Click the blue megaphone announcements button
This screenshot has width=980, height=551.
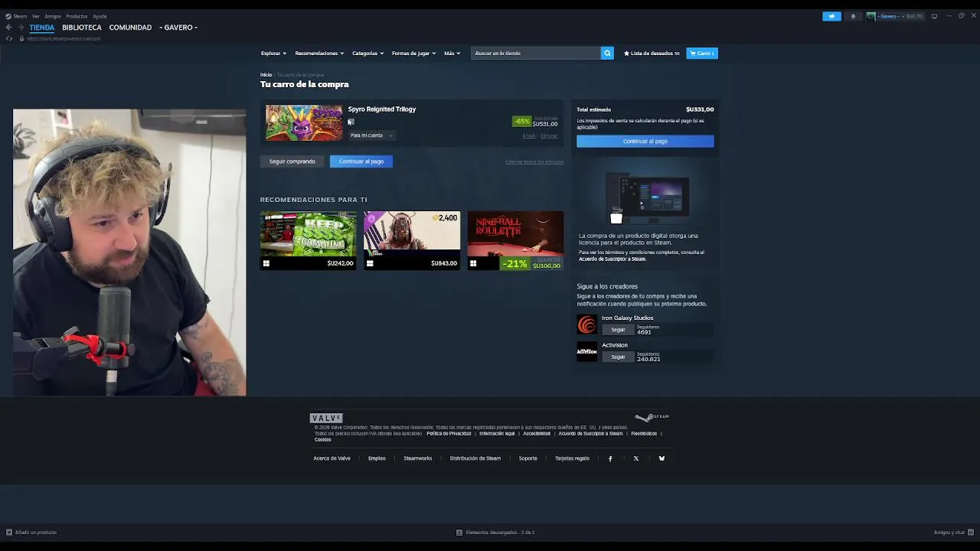pos(831,16)
